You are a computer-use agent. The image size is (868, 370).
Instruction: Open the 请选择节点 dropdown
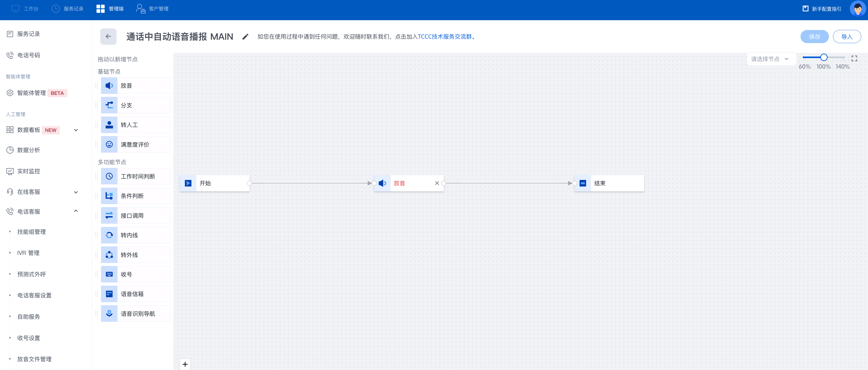pyautogui.click(x=770, y=59)
